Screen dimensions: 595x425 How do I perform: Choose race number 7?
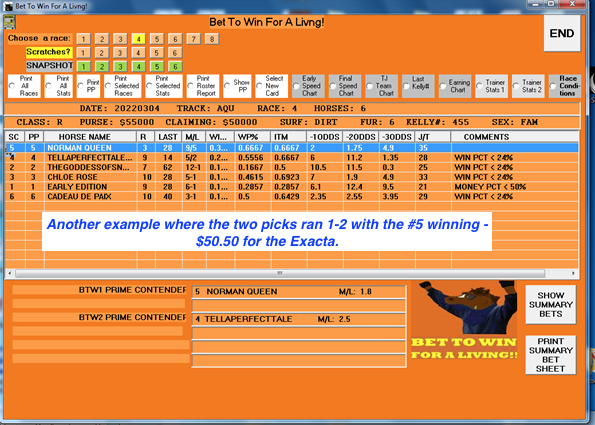pos(194,39)
